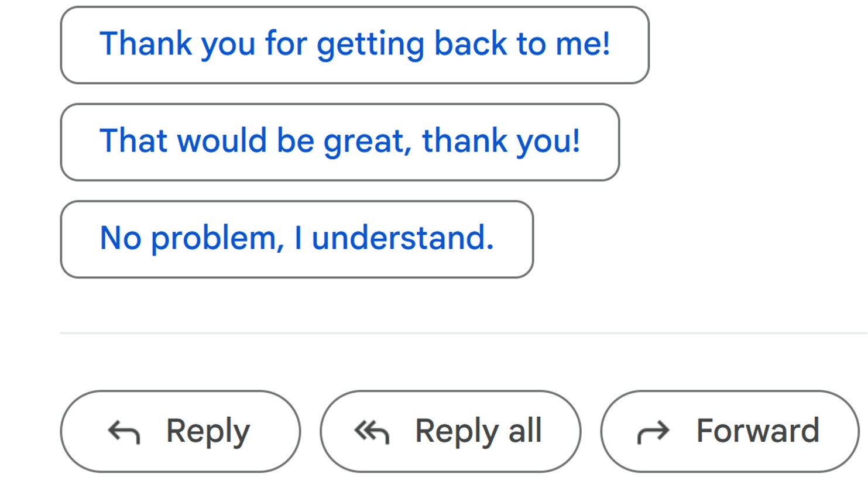
Task: Use the "I understand" quick response chip
Action: click(x=297, y=239)
